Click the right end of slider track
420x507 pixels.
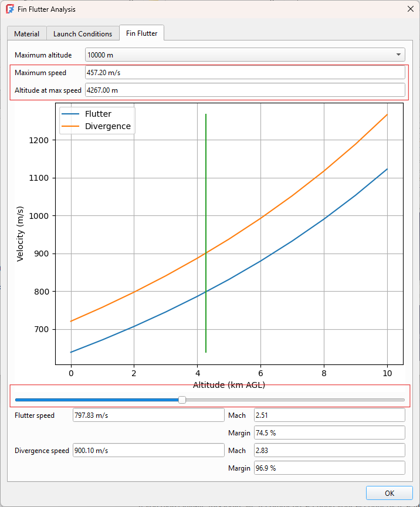pyautogui.click(x=402, y=400)
